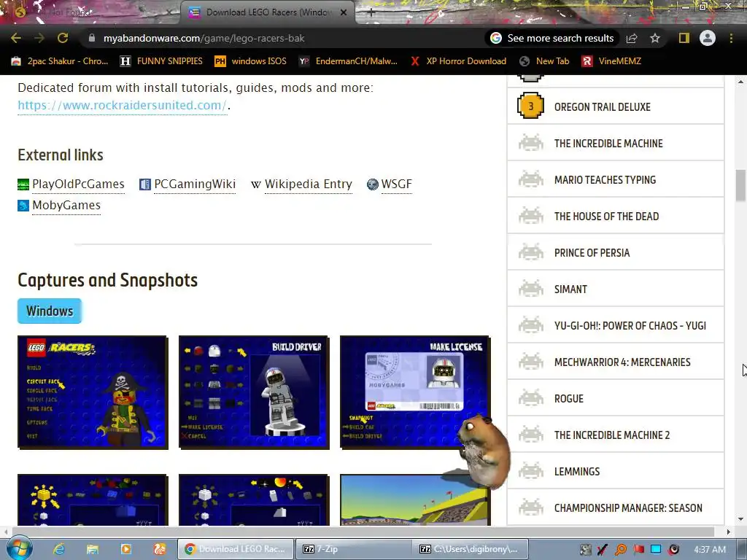The height and width of the screenshot is (560, 747).
Task: Open The House of the Dead entry
Action: [606, 217]
